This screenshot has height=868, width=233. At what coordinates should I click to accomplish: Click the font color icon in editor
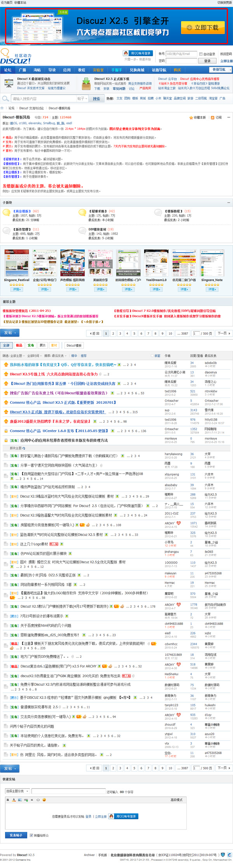[14, 799]
